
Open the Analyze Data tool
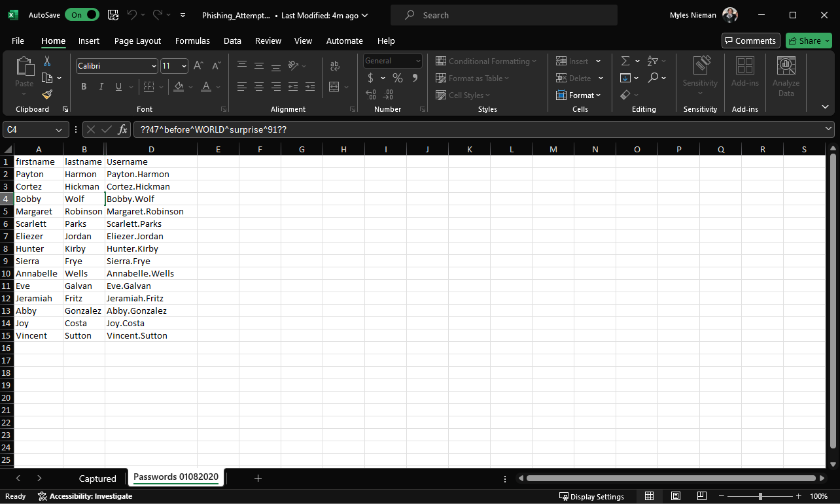point(786,77)
